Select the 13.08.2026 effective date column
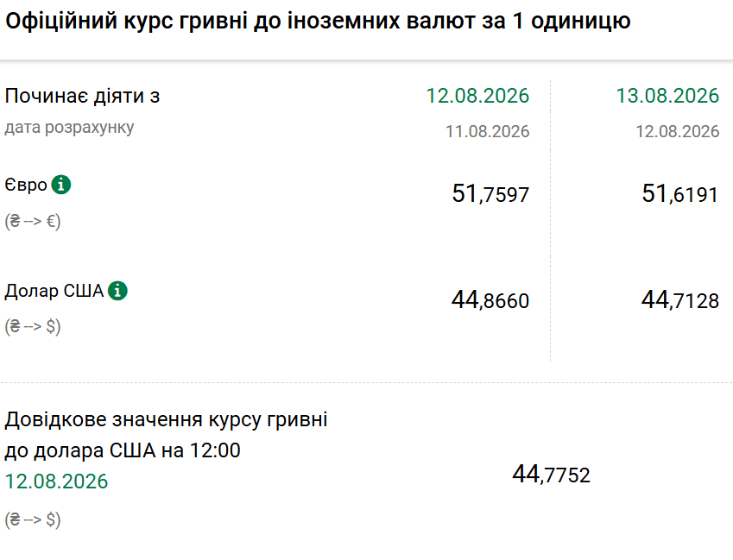Viewport: 733px width, 560px height. 667,96
